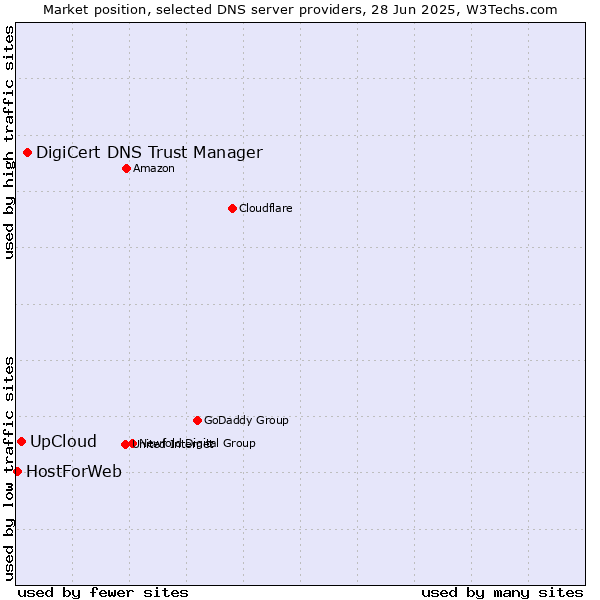
Task: Click the Amazon red data point
Action: [126, 168]
